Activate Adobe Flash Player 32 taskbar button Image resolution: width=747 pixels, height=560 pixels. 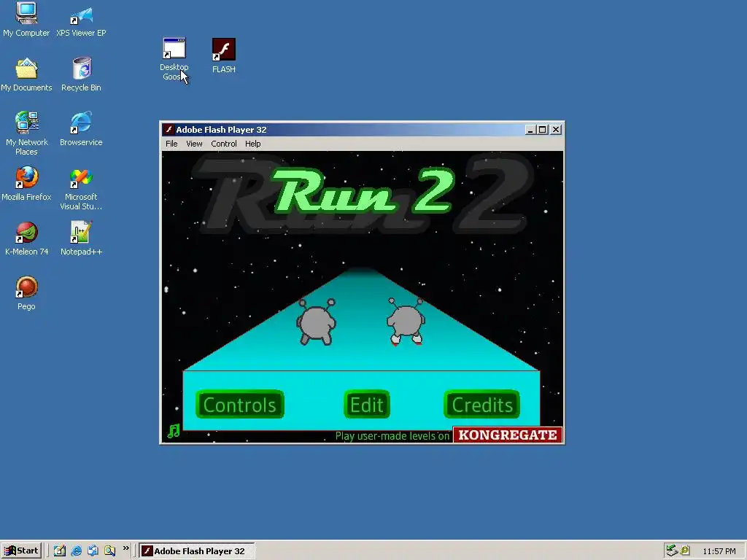[197, 551]
